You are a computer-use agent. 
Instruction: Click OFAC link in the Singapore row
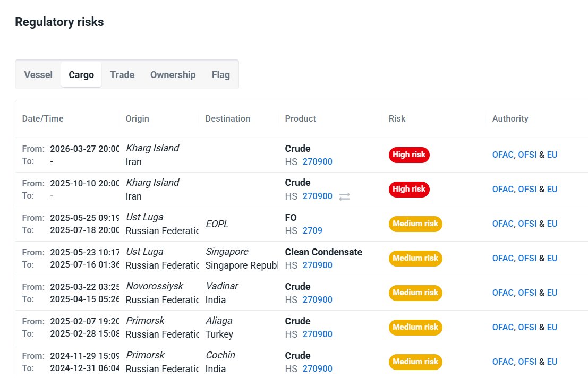[x=503, y=258]
